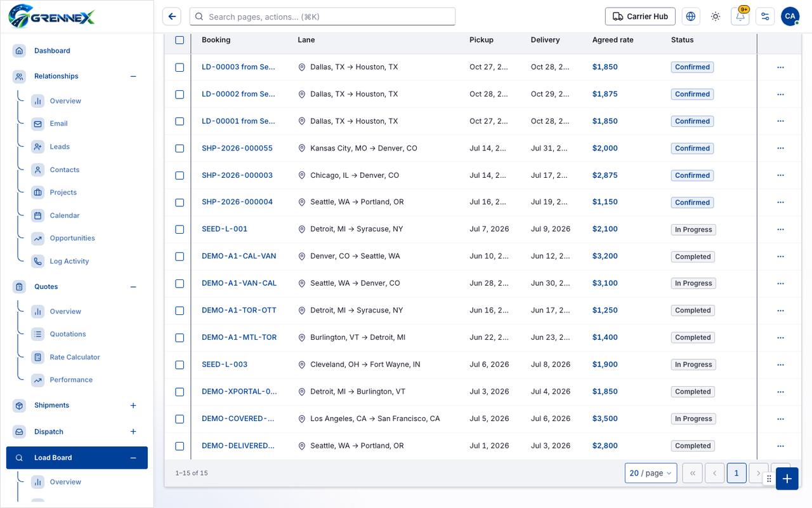The image size is (812, 508).
Task: Open the CA user avatar menu
Action: click(x=790, y=17)
